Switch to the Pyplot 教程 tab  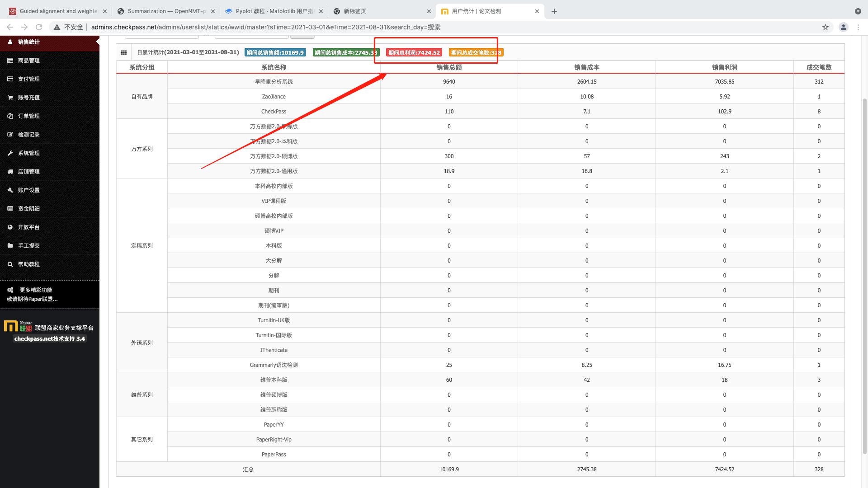271,11
